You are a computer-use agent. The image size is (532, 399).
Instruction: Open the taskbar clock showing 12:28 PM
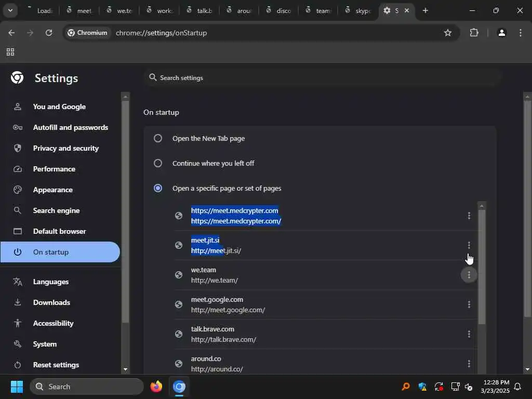pos(495,387)
